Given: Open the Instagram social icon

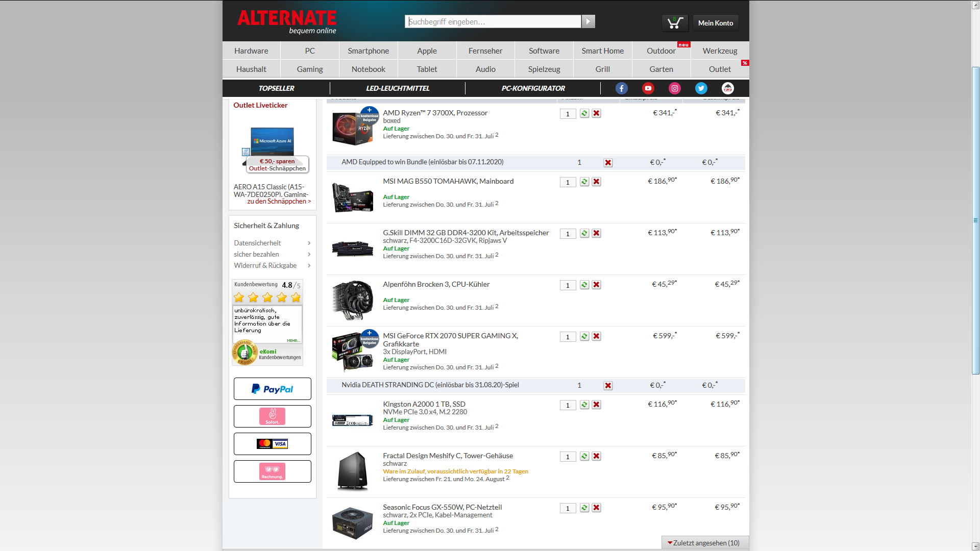Looking at the screenshot, I should pyautogui.click(x=674, y=88).
